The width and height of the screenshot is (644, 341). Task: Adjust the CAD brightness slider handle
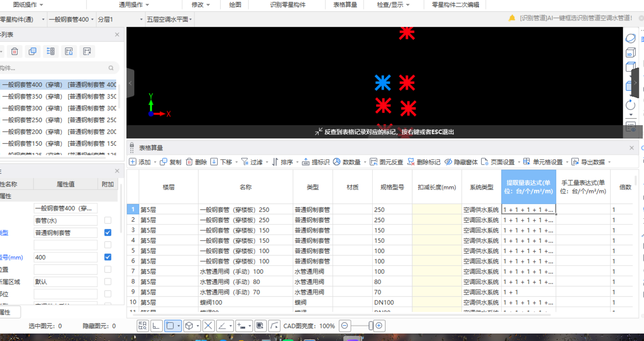pos(371,326)
